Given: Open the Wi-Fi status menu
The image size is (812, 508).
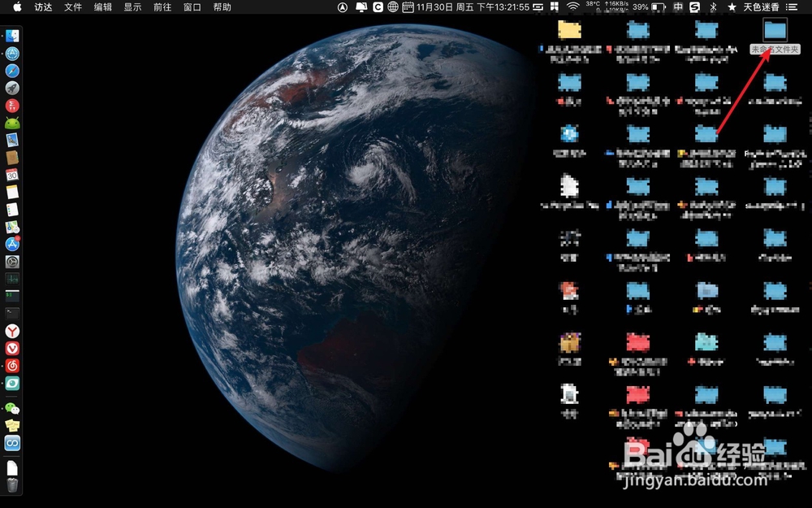Looking at the screenshot, I should click(572, 7).
